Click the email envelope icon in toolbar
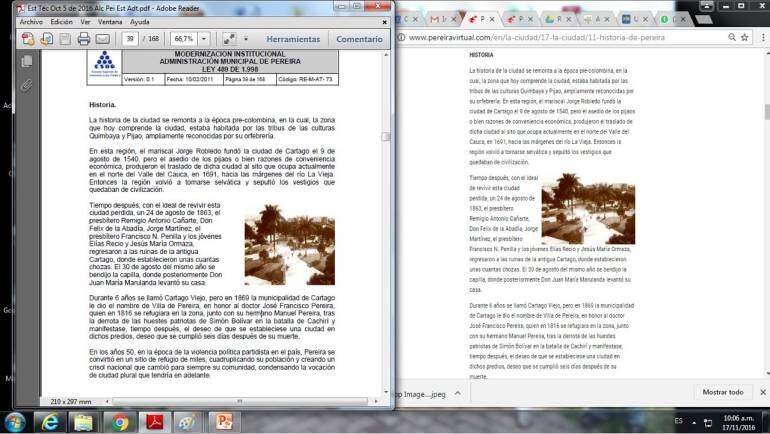770x434 pixels. point(102,39)
